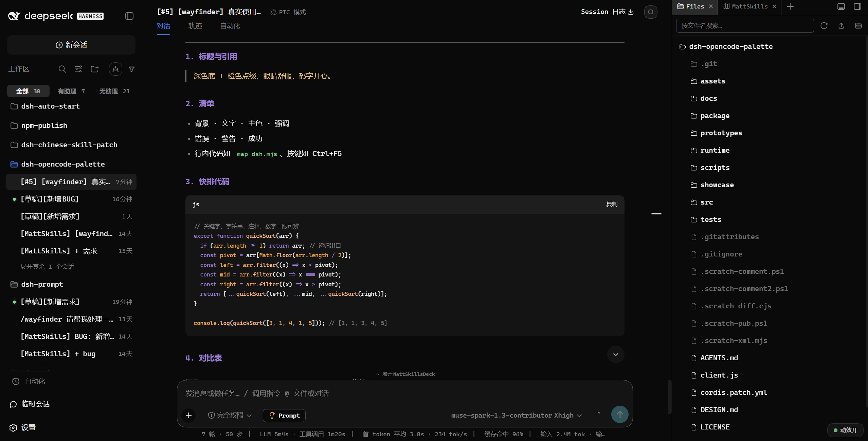Select the 全部 30 filter
The image size is (868, 441).
[x=28, y=91]
